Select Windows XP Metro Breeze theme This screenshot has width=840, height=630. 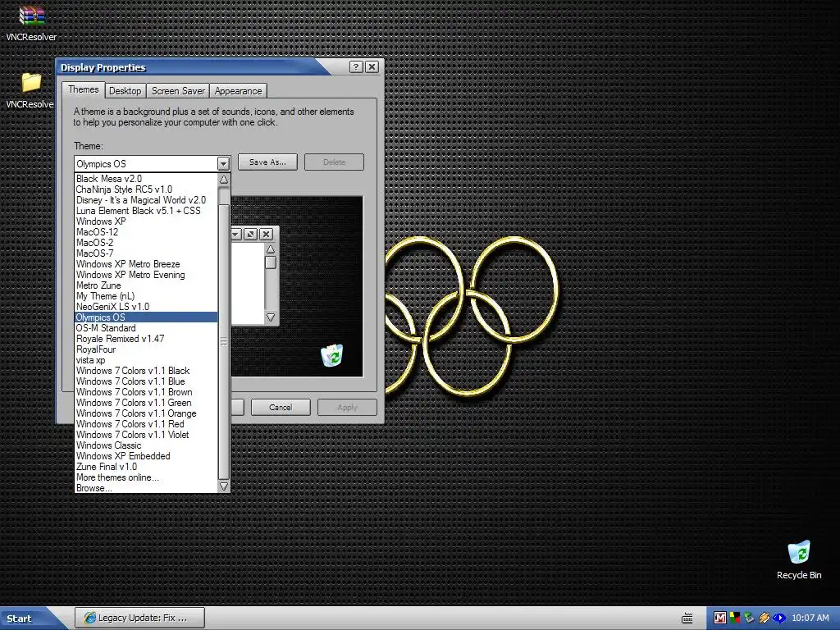coord(146,264)
